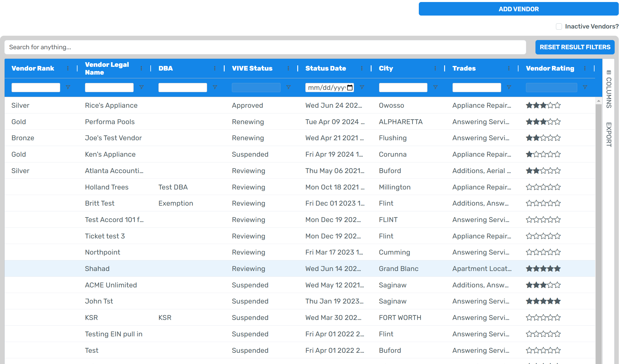Click the Ticket test 3 vendor name
Image resolution: width=619 pixels, height=364 pixels.
105,236
